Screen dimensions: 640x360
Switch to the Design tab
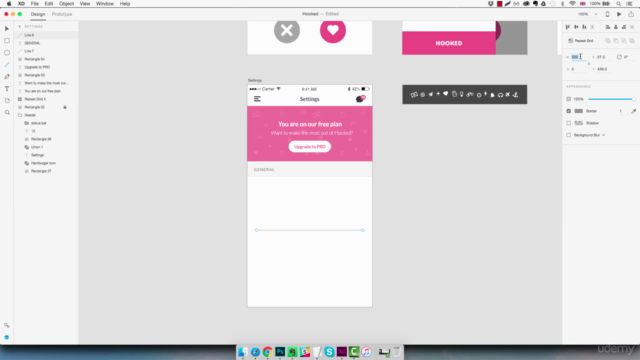click(x=38, y=14)
